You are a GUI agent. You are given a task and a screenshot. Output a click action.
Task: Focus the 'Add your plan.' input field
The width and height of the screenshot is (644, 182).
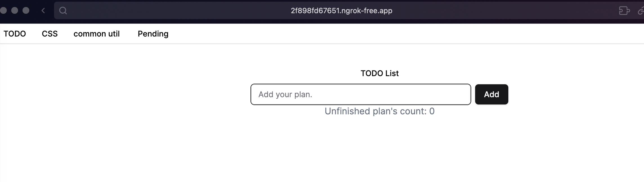361,94
